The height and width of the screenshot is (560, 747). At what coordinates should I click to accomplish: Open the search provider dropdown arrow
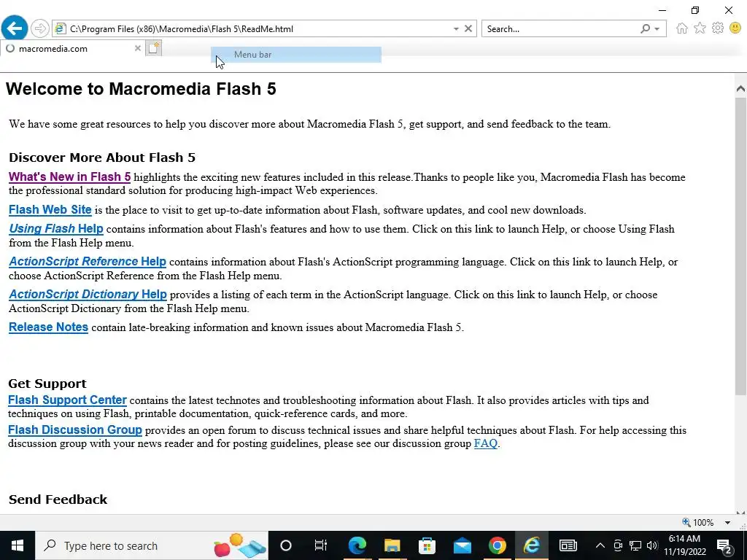pyautogui.click(x=657, y=29)
